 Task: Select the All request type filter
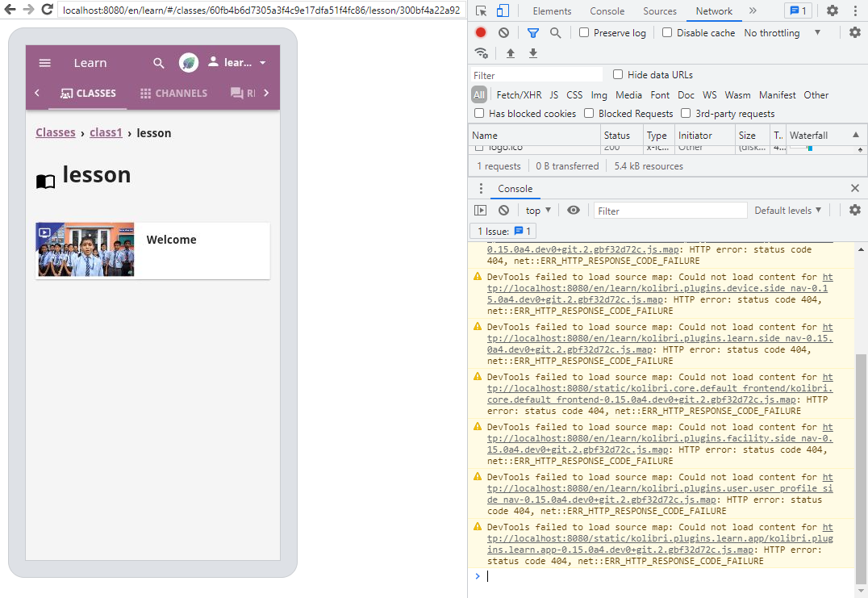(479, 94)
